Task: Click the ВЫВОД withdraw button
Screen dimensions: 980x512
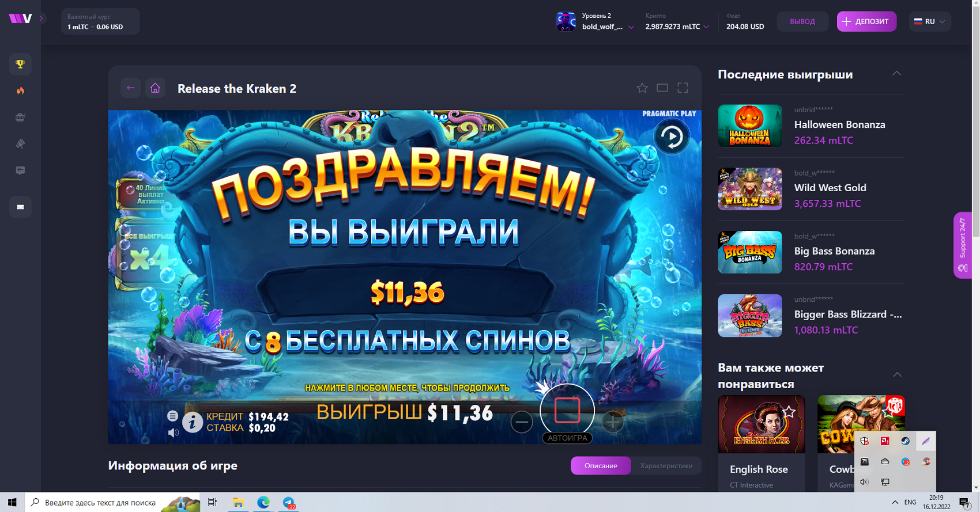Action: (x=802, y=21)
